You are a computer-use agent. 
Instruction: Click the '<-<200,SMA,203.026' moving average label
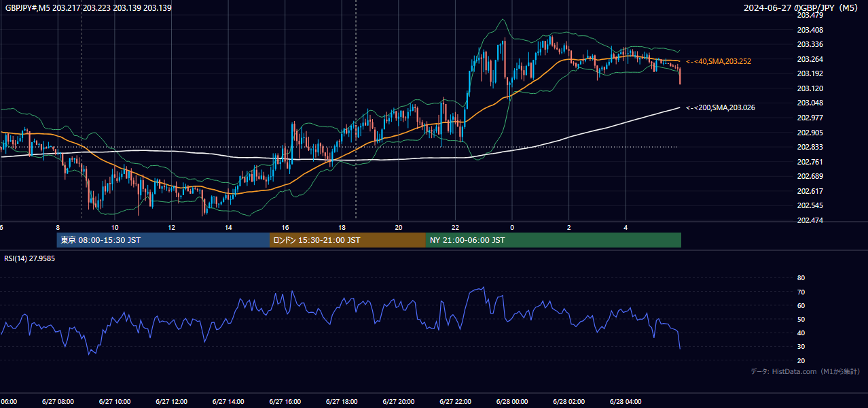click(x=720, y=107)
